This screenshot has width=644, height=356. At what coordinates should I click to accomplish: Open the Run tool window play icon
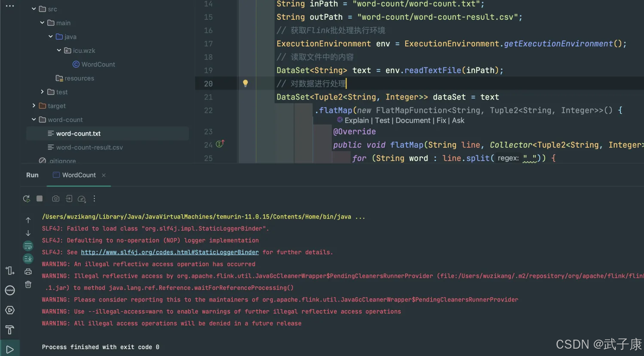point(10,350)
